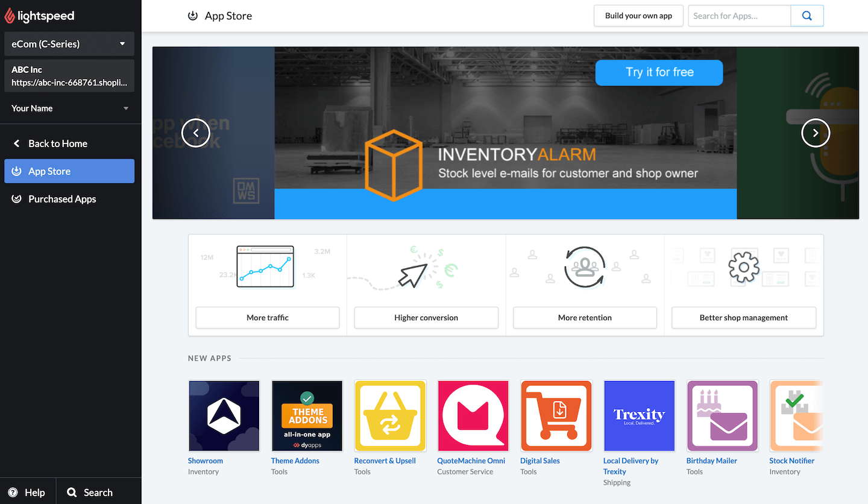The image size is (868, 504).
Task: Click the Help button at bottom
Action: [28, 492]
